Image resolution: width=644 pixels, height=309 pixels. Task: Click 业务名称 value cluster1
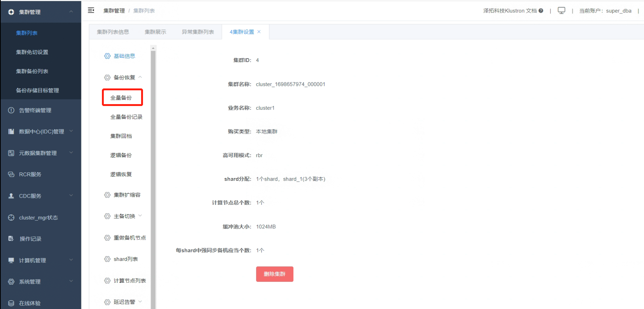(265, 108)
